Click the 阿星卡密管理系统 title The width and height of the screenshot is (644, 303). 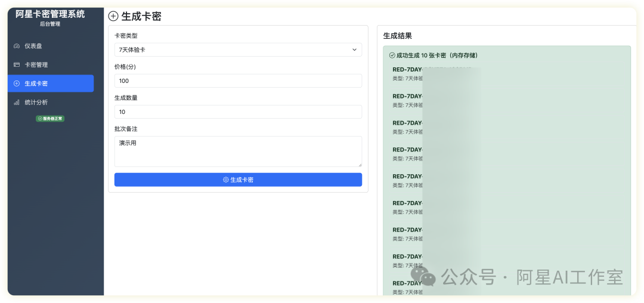click(51, 14)
